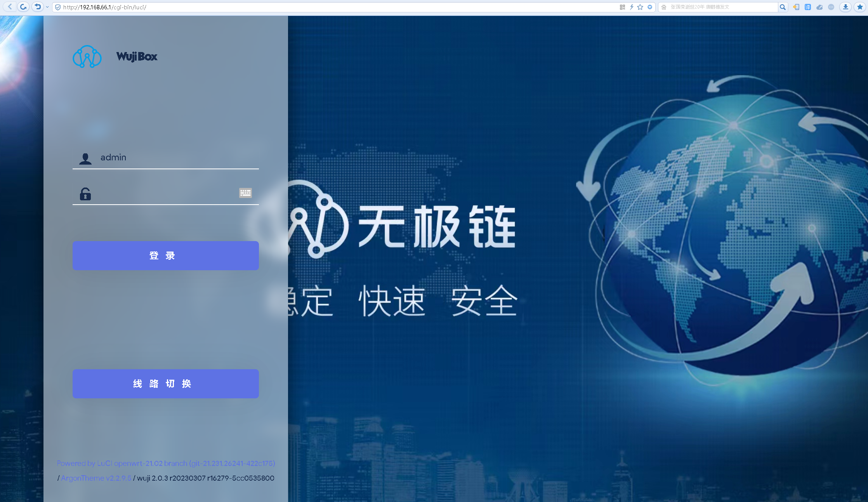Screen dimensions: 868x502
Task: Open the favorites star button at far right
Action: [x=860, y=7]
